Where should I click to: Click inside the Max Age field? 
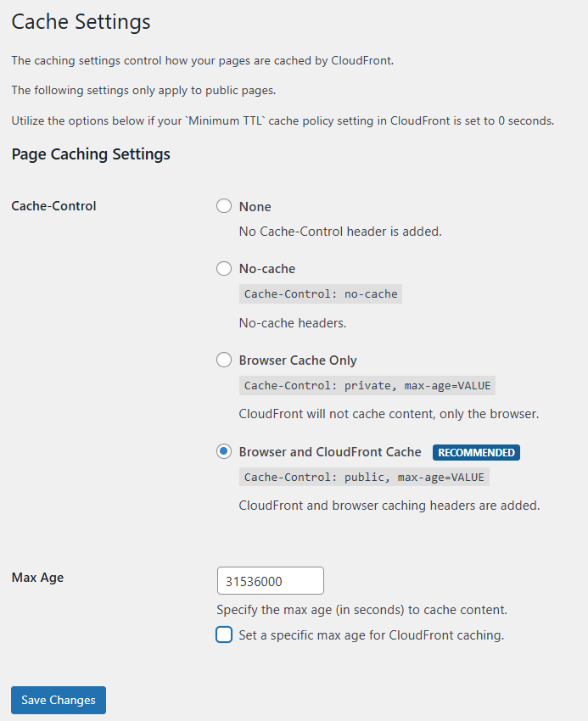pos(270,580)
